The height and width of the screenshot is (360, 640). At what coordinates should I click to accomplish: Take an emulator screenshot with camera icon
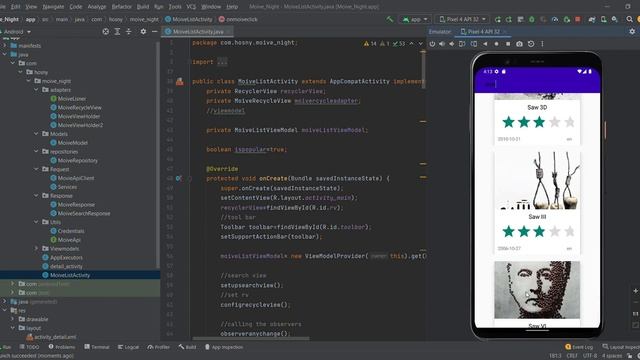pyautogui.click(x=519, y=44)
